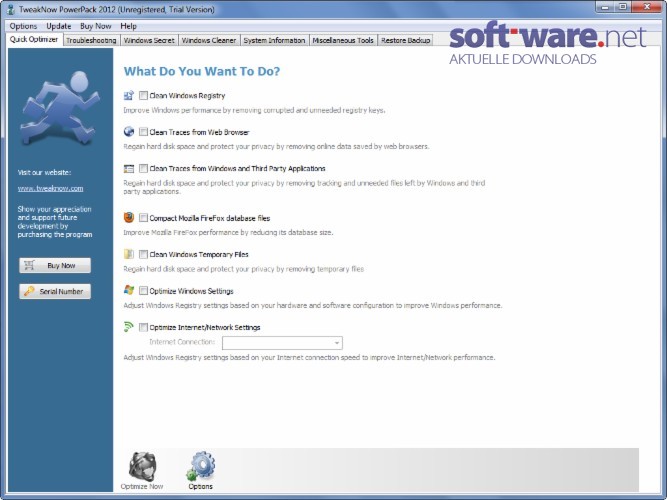Click the Windows flag icon for Optimize Windows Settings
667x500 pixels.
coord(129,290)
